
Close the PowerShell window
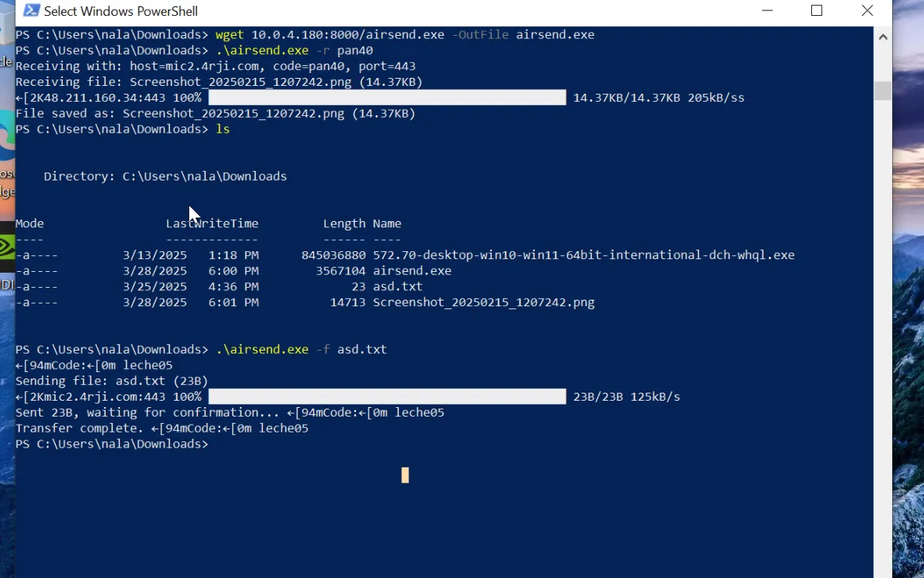pyautogui.click(x=867, y=11)
